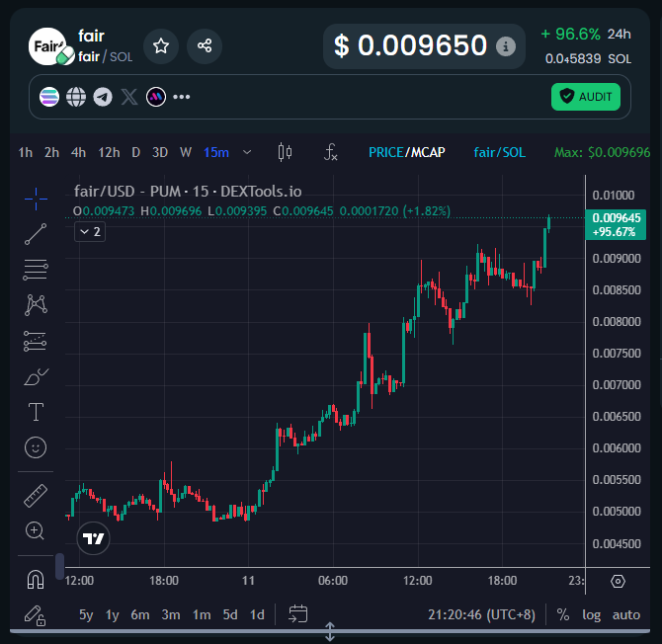Click the Max: $0.009696 label
Image resolution: width=662 pixels, height=644 pixels.
click(602, 152)
